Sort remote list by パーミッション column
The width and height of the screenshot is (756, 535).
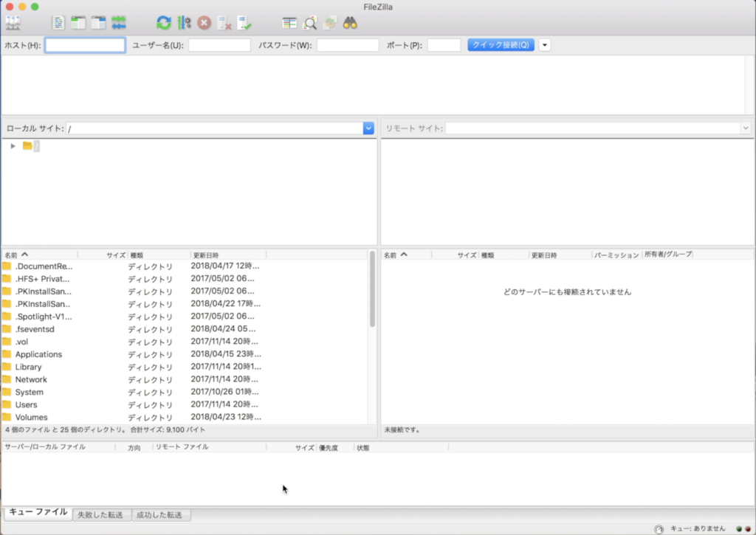point(616,255)
